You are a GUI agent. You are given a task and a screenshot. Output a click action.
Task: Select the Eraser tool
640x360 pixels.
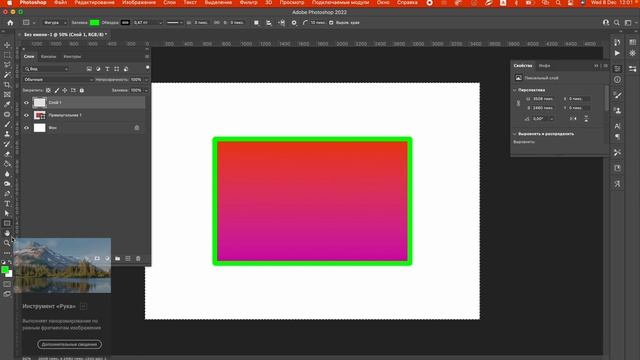click(x=7, y=154)
